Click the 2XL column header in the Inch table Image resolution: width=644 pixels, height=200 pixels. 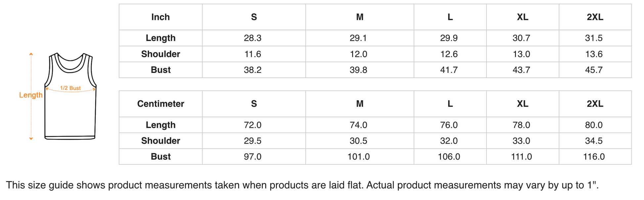[x=595, y=17]
